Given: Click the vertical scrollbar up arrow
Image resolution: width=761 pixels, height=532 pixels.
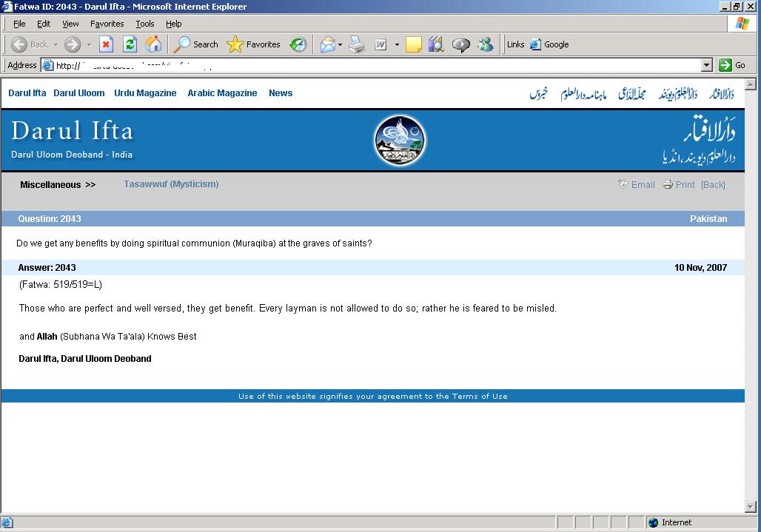Looking at the screenshot, I should click(x=751, y=84).
